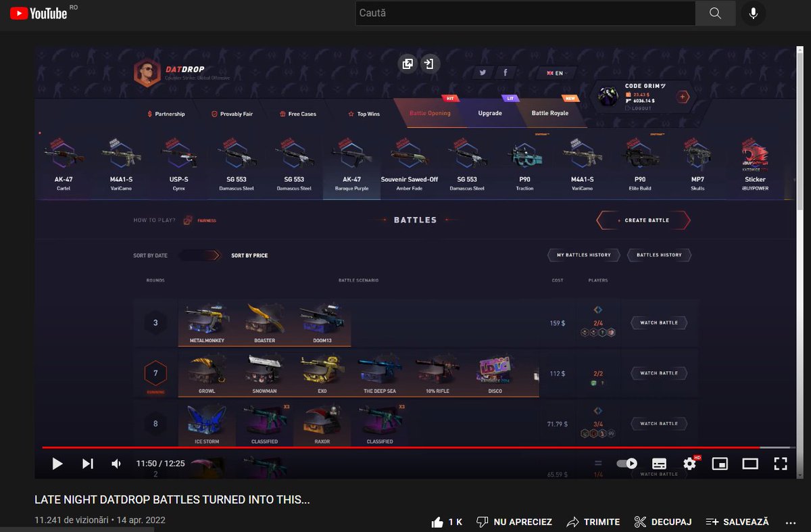The height and width of the screenshot is (532, 811).
Task: Click the search magnifier button
Action: tap(716, 13)
